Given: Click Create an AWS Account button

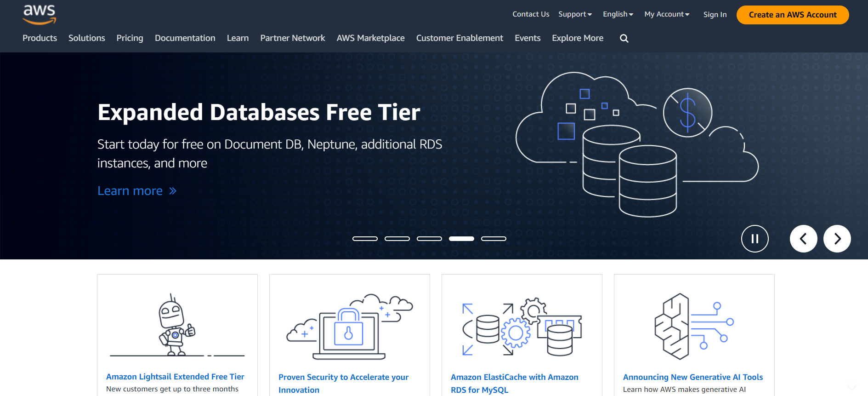Looking at the screenshot, I should 792,15.
